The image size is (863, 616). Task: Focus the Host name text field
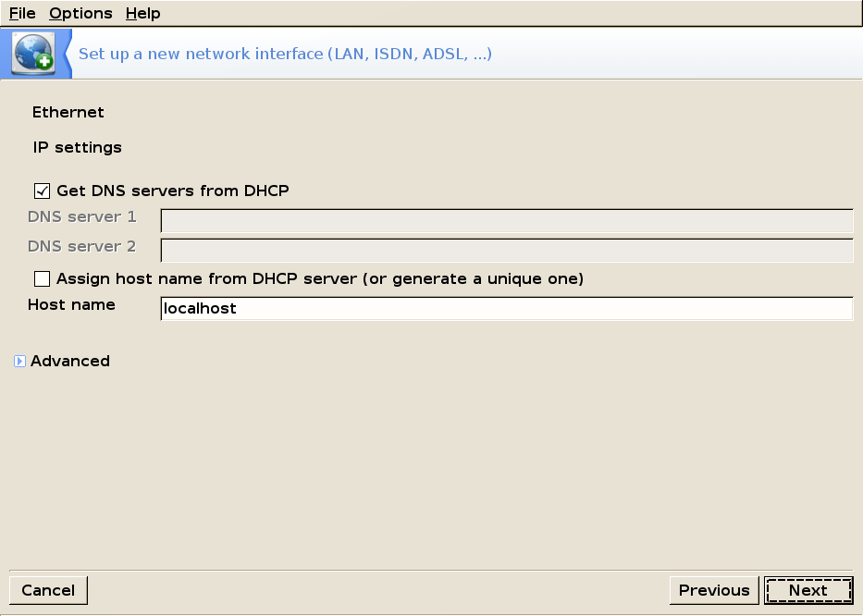pyautogui.click(x=507, y=308)
